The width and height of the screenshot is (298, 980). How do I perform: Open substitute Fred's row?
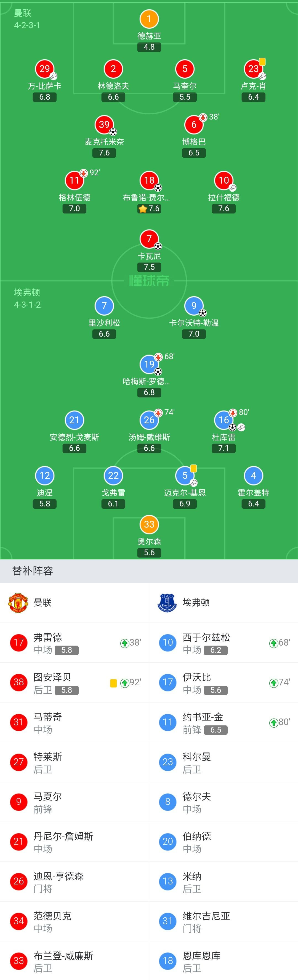click(x=74, y=643)
